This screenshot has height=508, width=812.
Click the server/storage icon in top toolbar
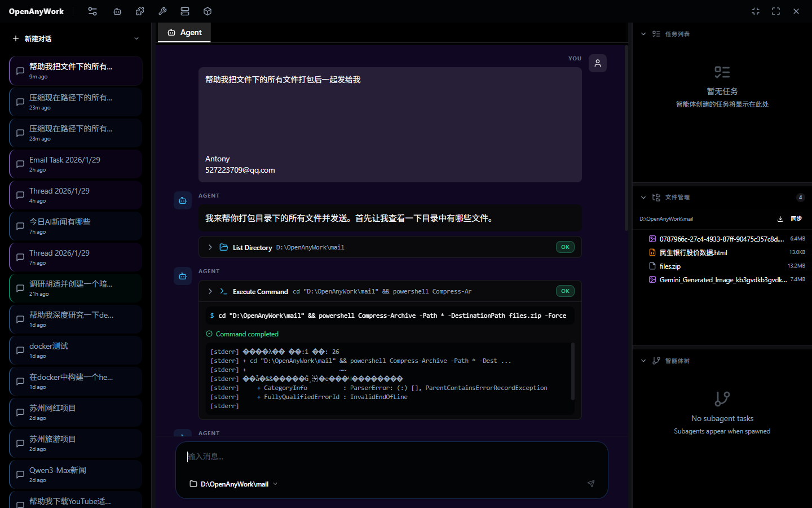(x=184, y=11)
